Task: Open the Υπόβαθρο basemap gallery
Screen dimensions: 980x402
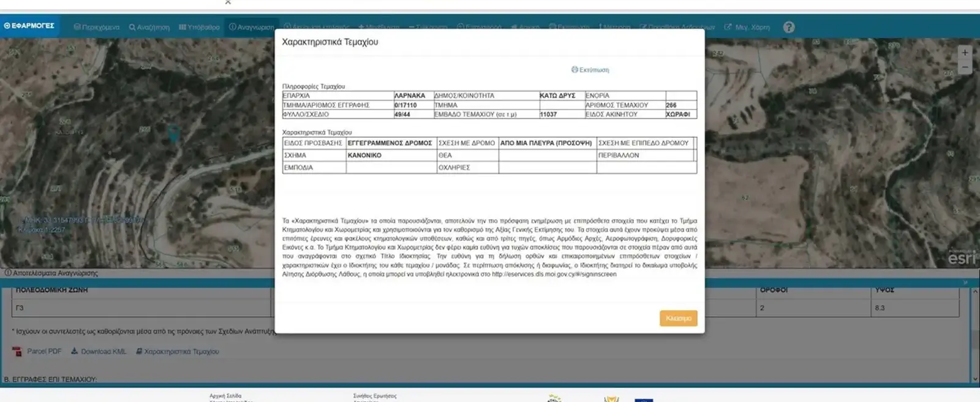Action: [199, 27]
